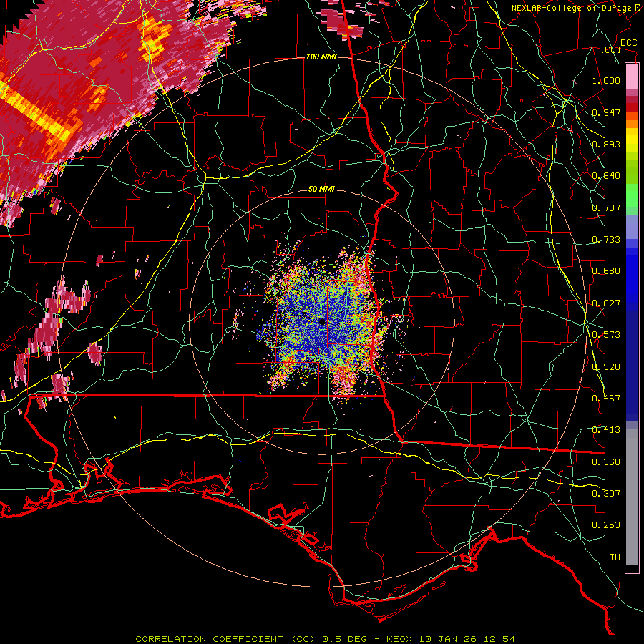644x644 pixels.
Task: Click the 0.893 color scale value
Action: (x=606, y=144)
